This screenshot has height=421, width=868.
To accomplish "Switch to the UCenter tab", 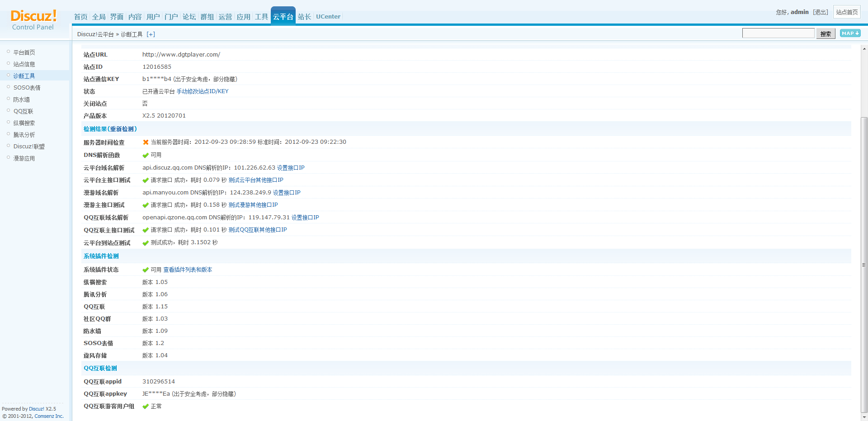I will click(328, 17).
